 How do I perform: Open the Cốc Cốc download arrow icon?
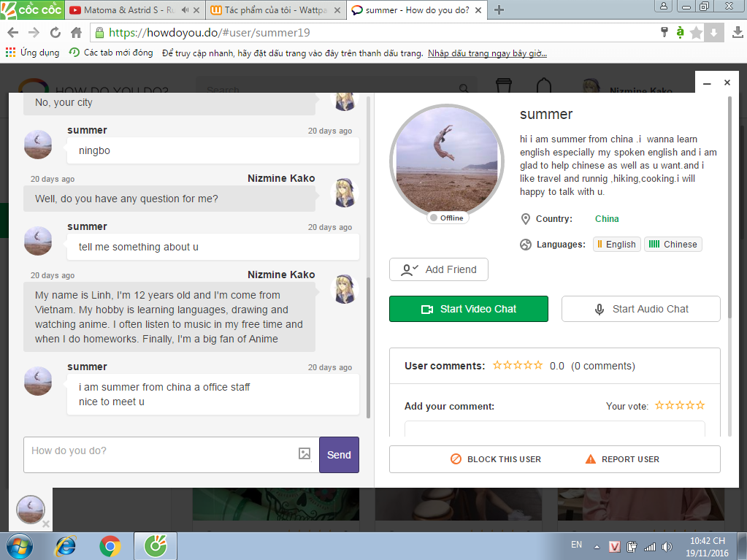(714, 33)
